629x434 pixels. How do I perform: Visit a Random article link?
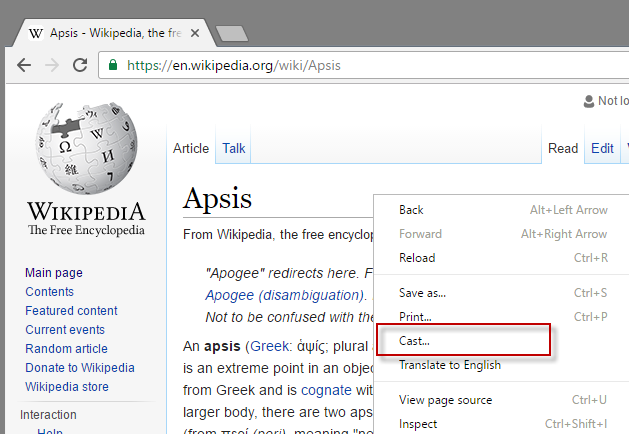[67, 349]
